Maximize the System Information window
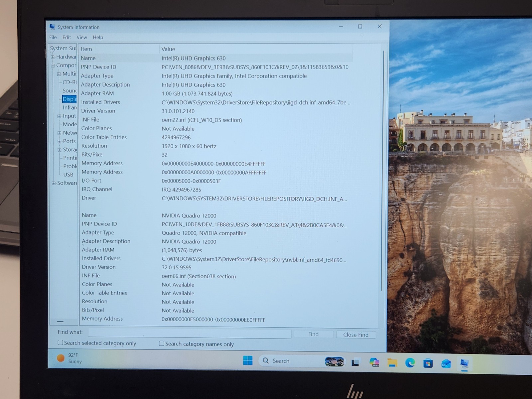 coord(360,27)
